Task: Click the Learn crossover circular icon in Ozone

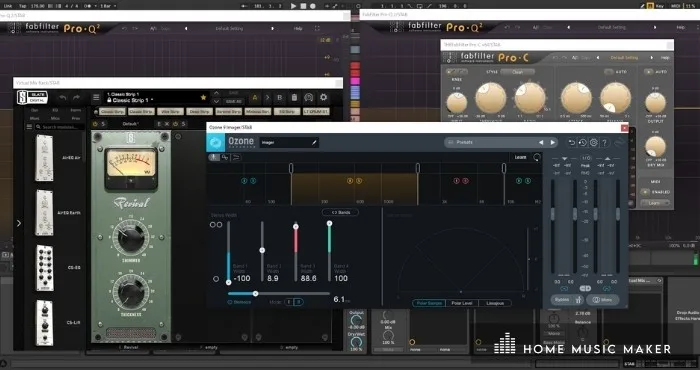Action: pyautogui.click(x=537, y=157)
